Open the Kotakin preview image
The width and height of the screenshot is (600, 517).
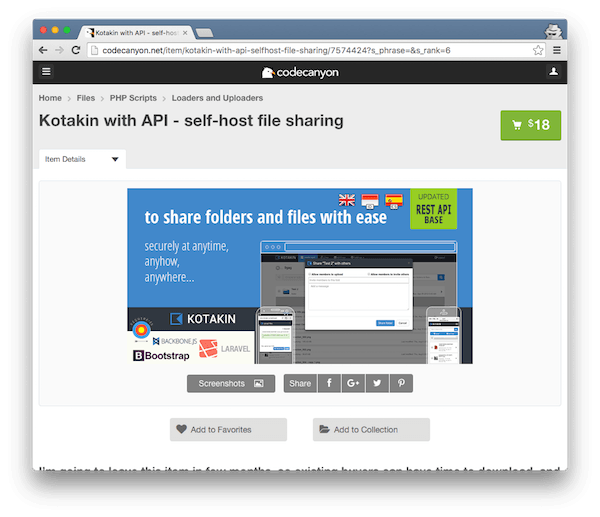(300, 276)
